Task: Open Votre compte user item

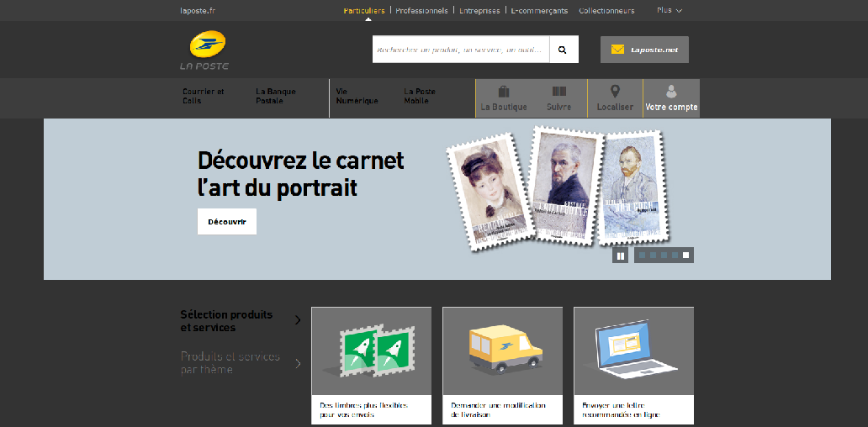Action: click(671, 98)
